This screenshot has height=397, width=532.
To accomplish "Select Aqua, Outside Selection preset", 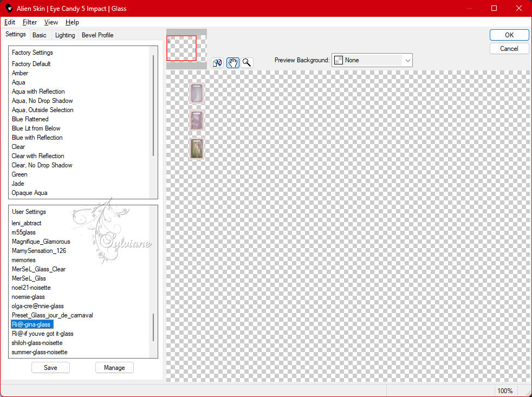I will click(x=42, y=109).
